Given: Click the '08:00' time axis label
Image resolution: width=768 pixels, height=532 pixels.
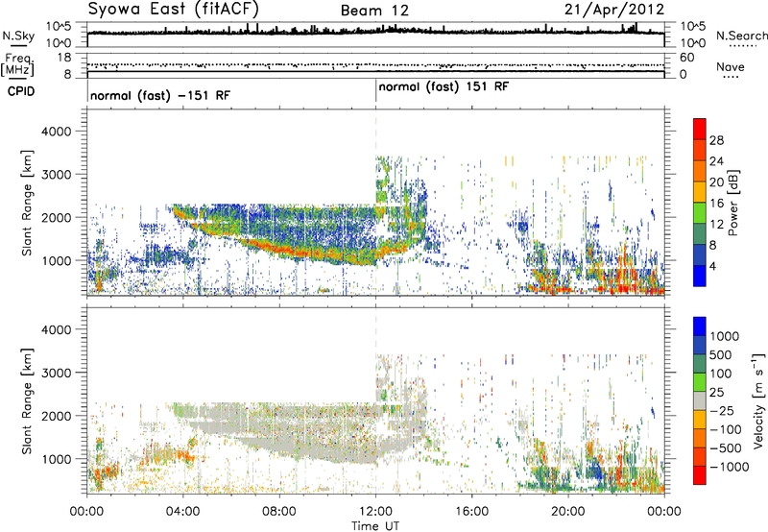Looking at the screenshot, I should pos(279,512).
